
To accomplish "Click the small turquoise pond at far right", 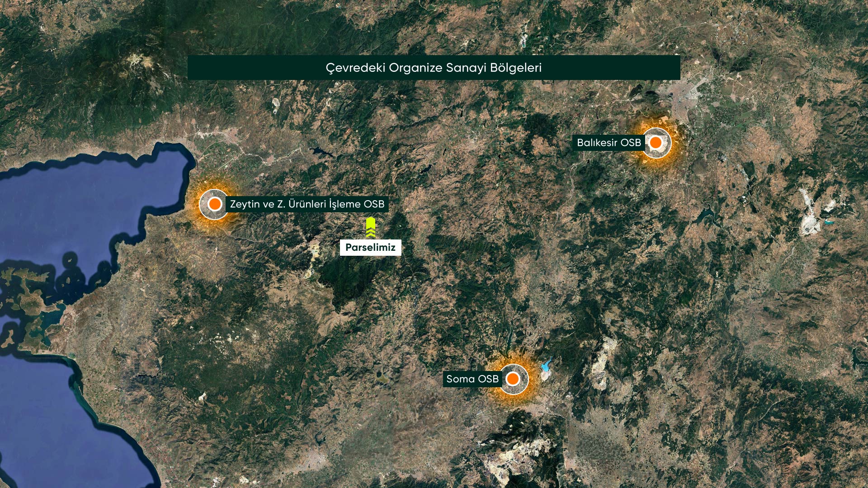I will point(828,222).
